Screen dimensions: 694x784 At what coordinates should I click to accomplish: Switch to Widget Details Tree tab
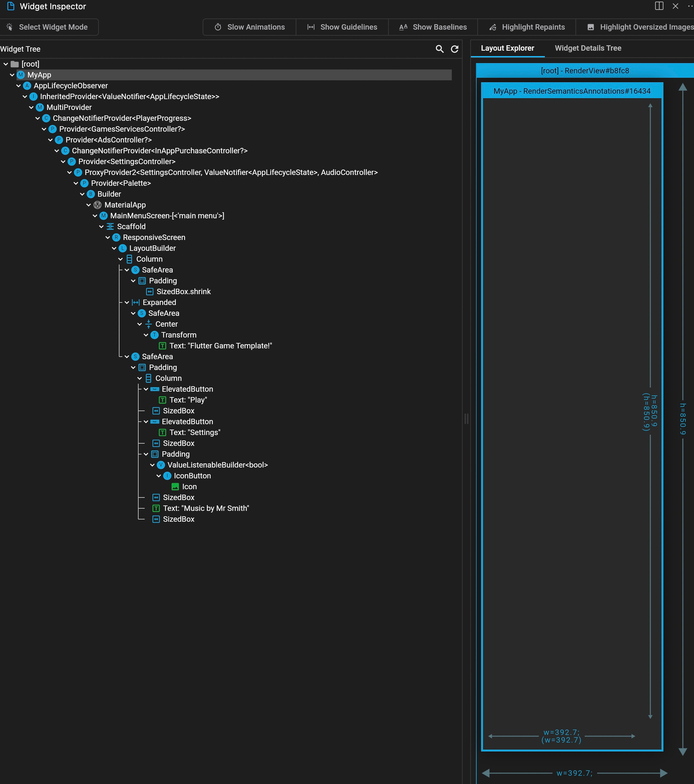pyautogui.click(x=588, y=48)
